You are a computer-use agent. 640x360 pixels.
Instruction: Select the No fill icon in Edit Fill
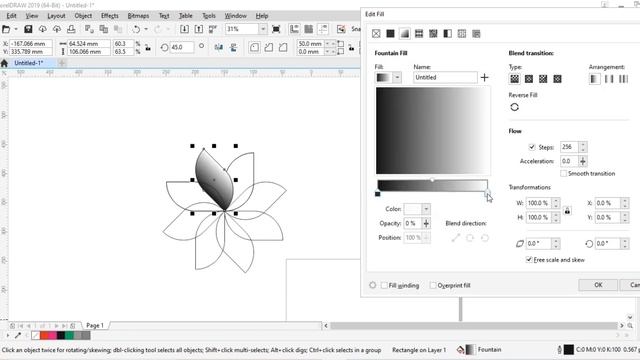click(376, 33)
